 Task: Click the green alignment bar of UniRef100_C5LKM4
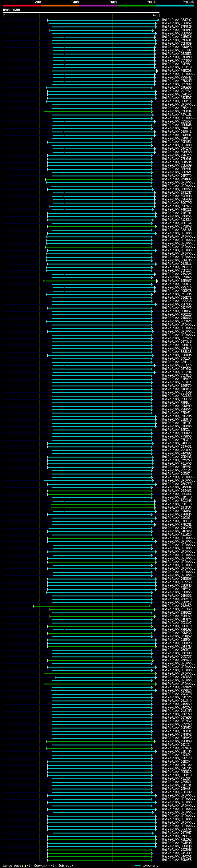pos(98,111)
